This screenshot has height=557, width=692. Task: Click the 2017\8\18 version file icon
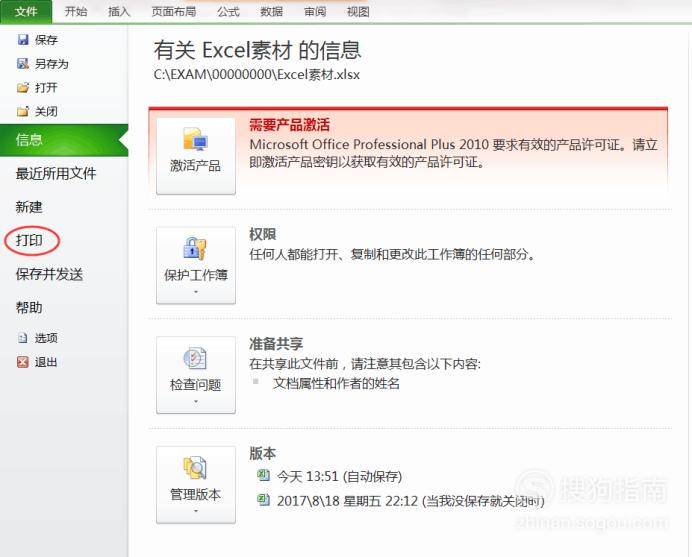point(263,500)
